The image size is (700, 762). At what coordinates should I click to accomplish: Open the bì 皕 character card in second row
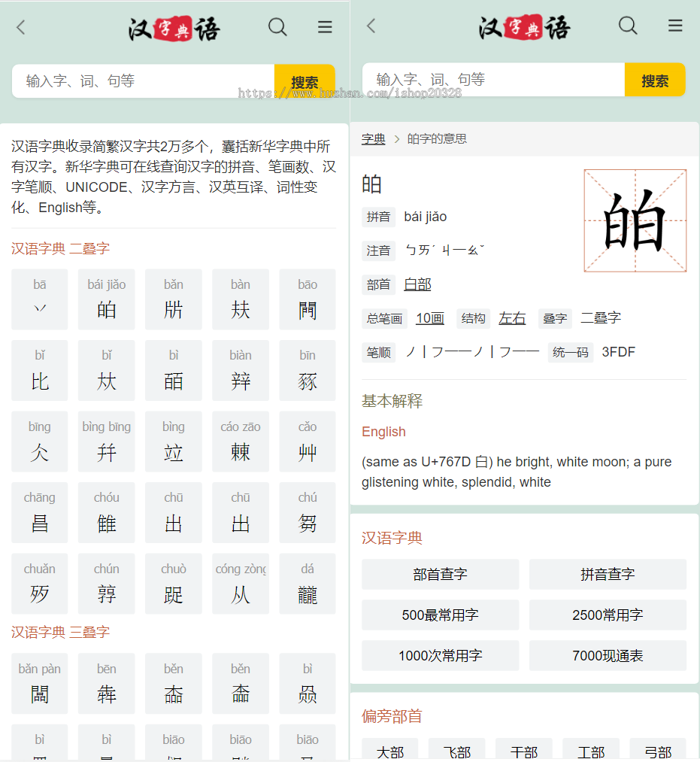coord(174,371)
